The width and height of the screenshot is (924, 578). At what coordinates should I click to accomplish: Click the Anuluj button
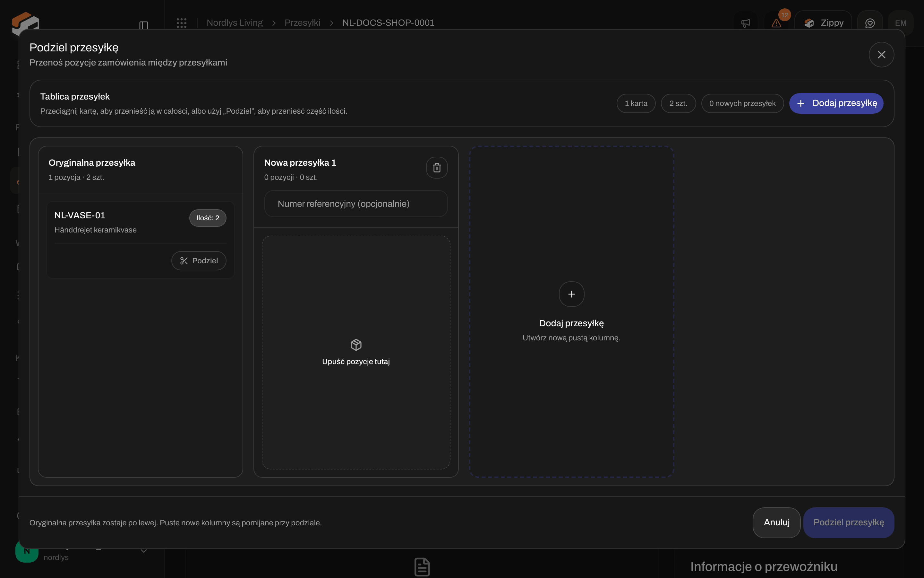click(x=776, y=522)
